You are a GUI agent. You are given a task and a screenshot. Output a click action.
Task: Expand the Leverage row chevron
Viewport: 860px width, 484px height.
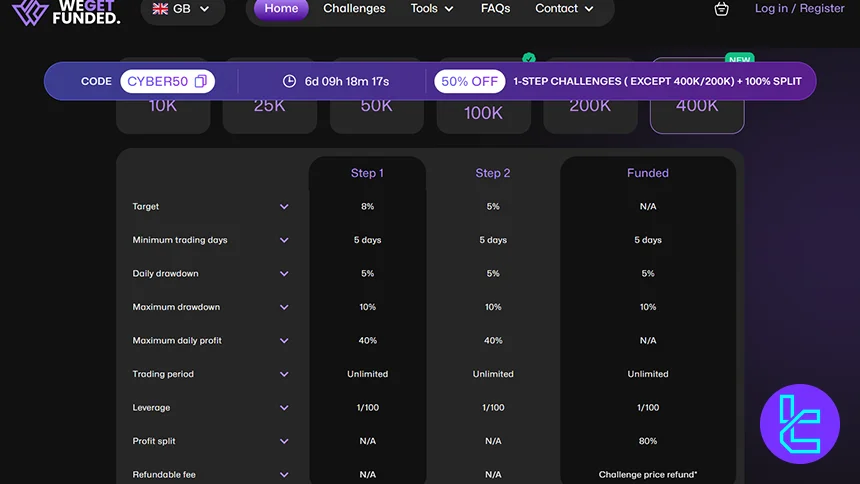(x=284, y=408)
